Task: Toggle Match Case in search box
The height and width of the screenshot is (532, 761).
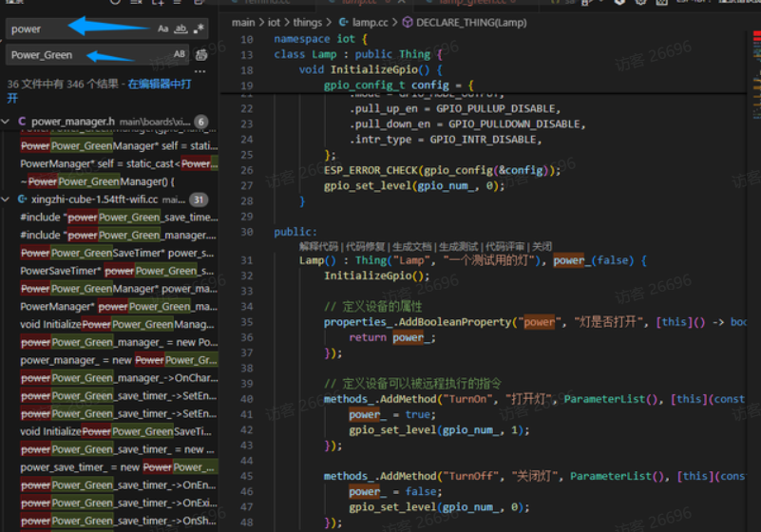Action: click(163, 29)
